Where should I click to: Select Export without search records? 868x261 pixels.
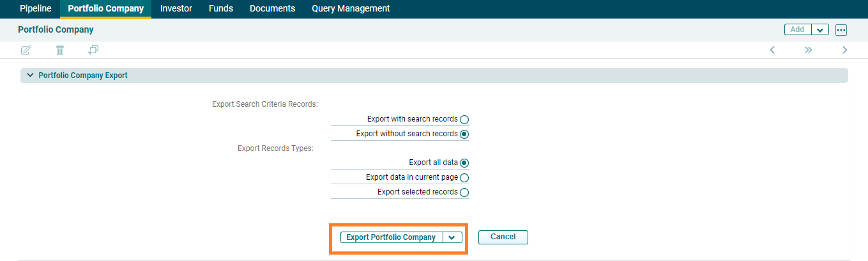click(x=464, y=134)
